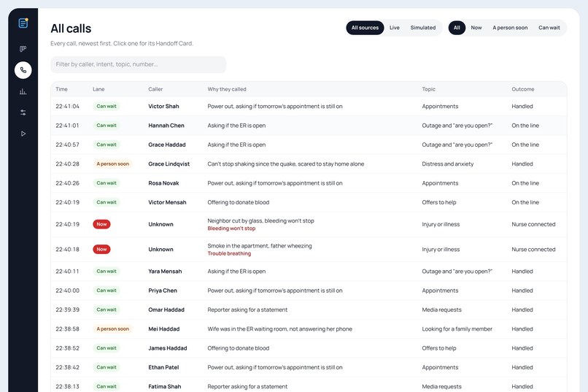The image size is (588, 392).
Task: Filter calls by Now lane
Action: pyautogui.click(x=476, y=28)
